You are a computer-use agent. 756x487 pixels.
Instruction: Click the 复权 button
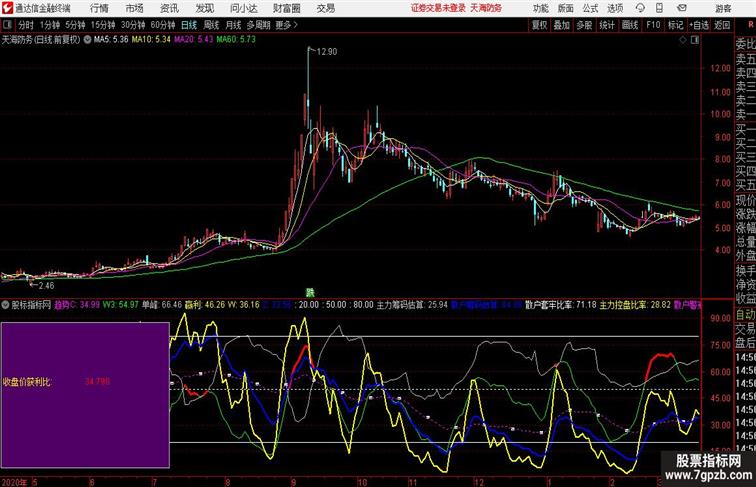pos(539,25)
